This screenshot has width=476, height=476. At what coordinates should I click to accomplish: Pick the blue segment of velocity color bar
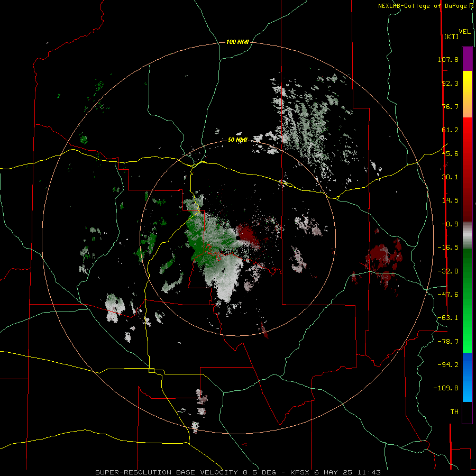pyautogui.click(x=467, y=377)
